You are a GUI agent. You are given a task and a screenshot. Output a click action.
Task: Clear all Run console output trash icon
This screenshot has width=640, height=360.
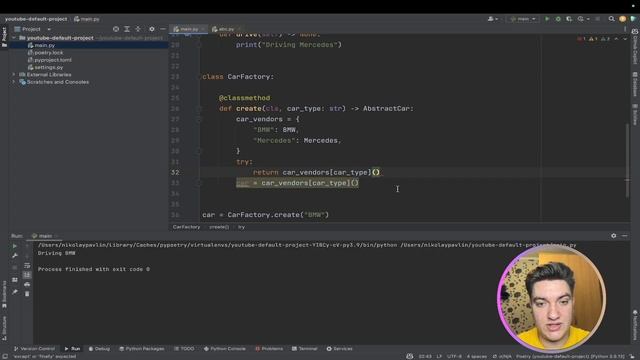[27, 294]
